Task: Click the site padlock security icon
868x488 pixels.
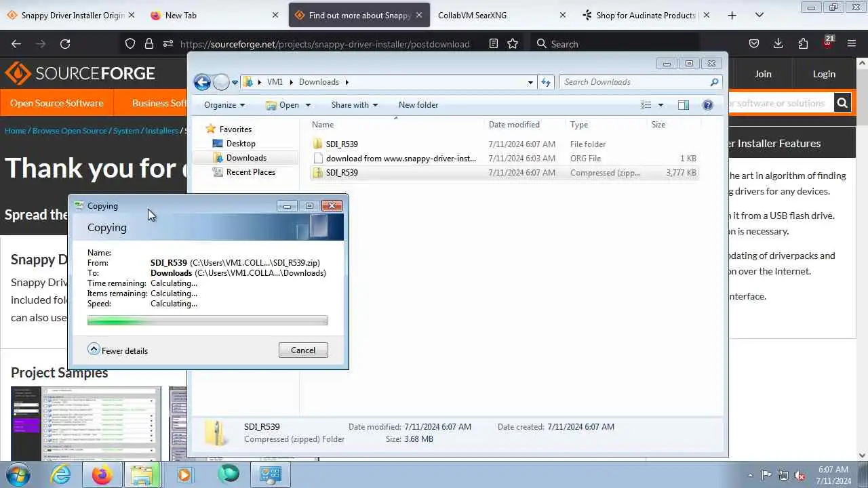Action: pos(149,43)
